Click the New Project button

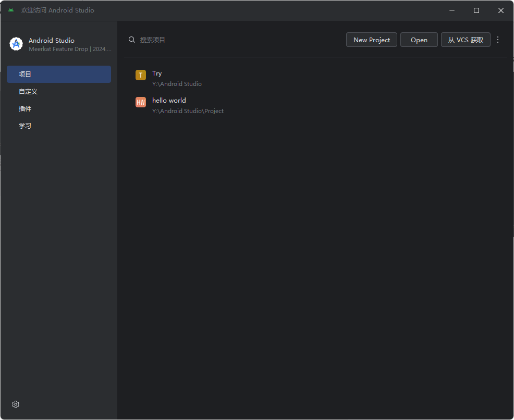[x=371, y=40]
